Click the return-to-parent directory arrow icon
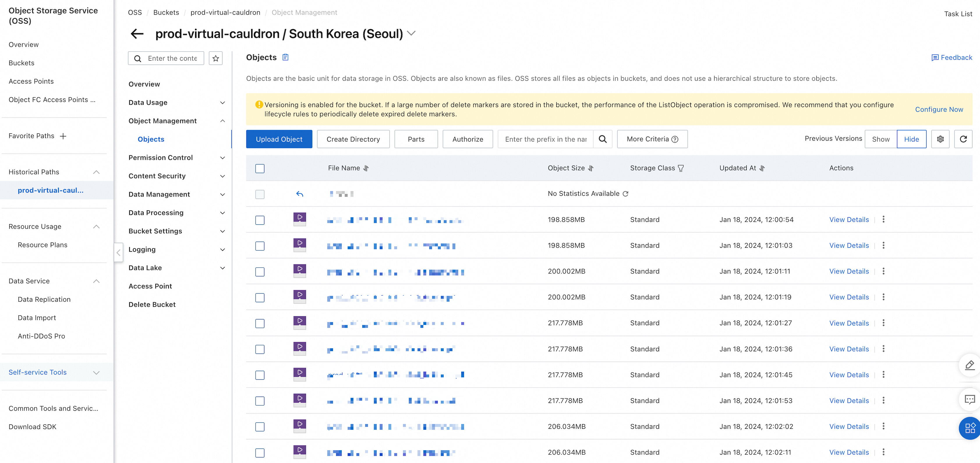980x463 pixels. 300,194
